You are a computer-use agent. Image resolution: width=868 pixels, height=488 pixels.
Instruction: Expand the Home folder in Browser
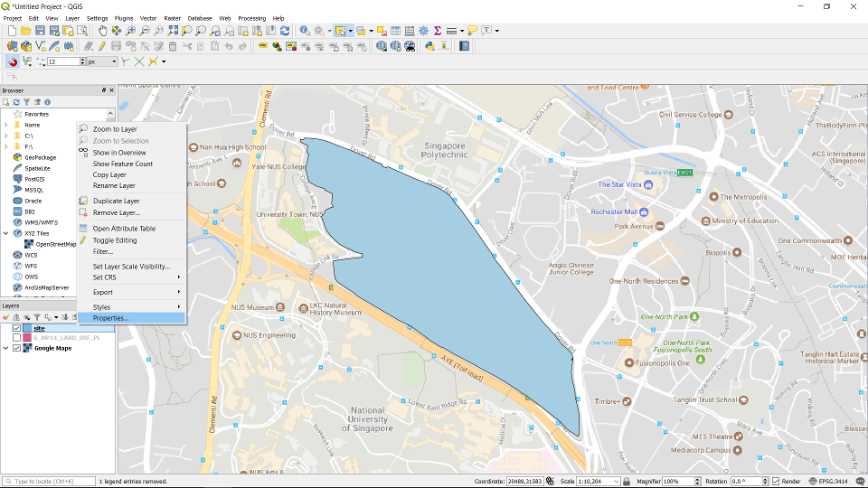pos(5,125)
